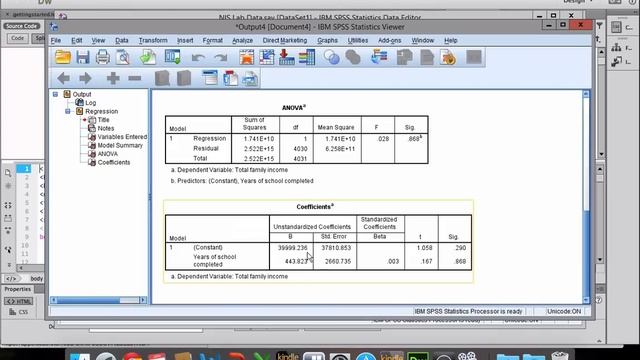Click the gray single page icon

tap(427, 57)
